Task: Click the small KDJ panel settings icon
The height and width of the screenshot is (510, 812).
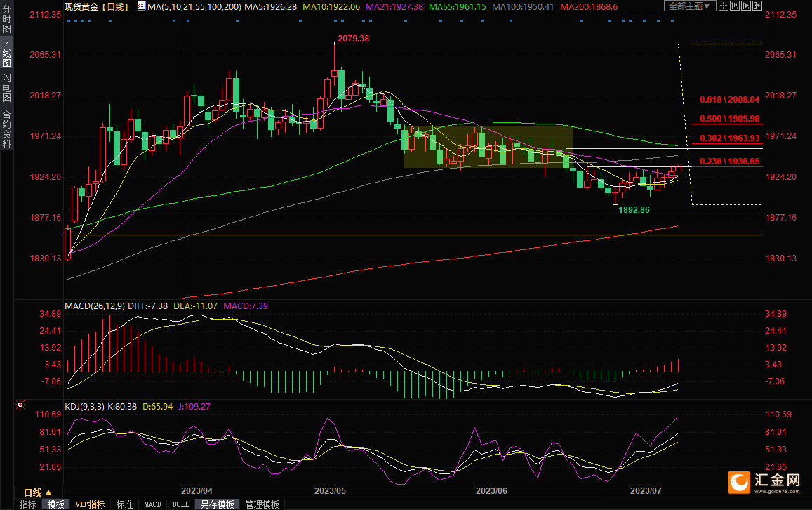Action: click(19, 405)
